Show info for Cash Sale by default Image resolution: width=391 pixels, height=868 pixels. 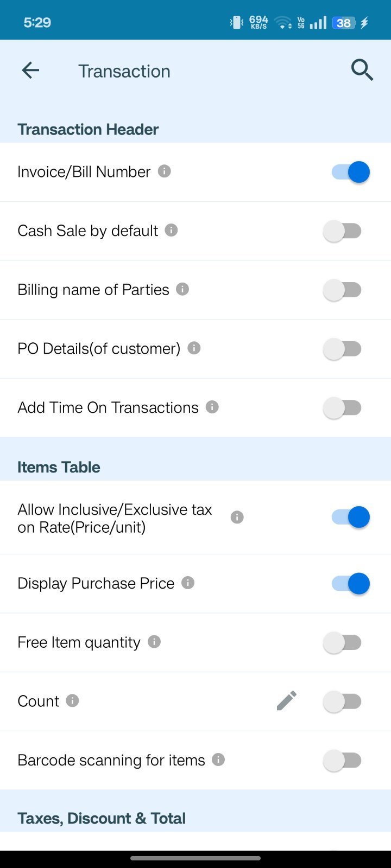pyautogui.click(x=172, y=230)
